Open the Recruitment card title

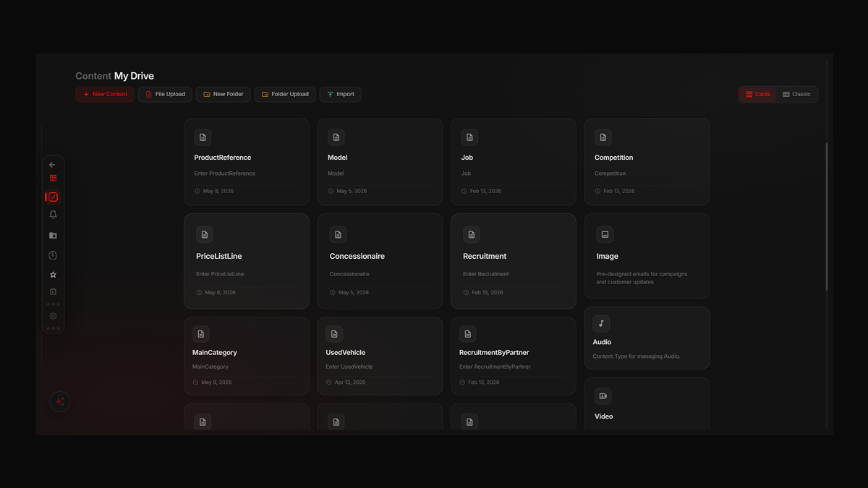point(485,256)
